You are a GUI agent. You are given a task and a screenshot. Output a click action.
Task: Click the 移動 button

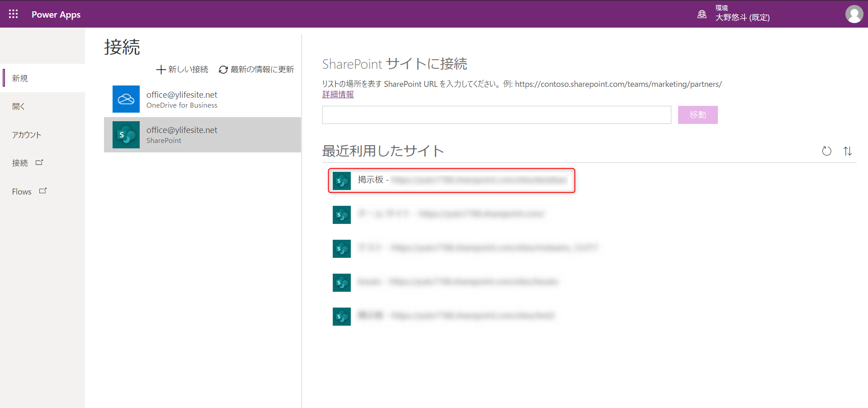(x=698, y=115)
